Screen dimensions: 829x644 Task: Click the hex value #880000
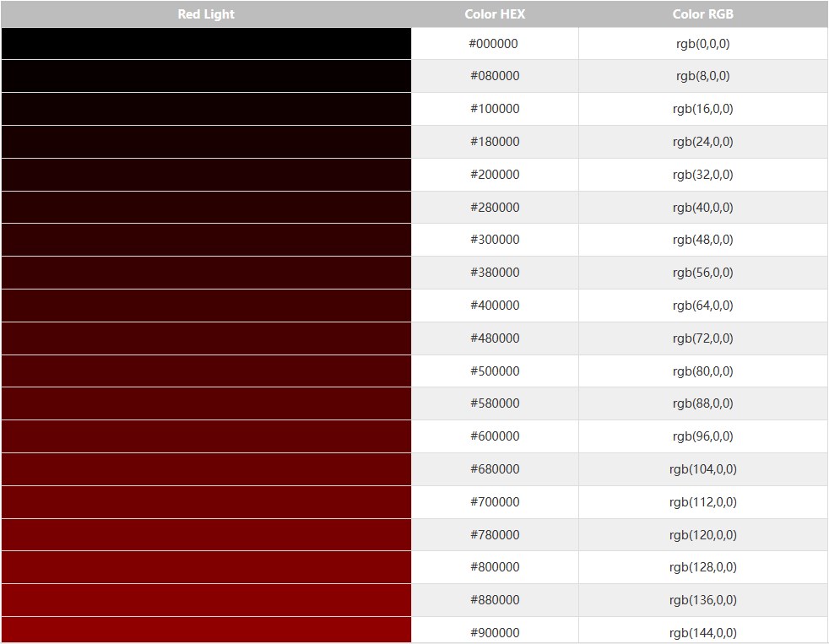495,599
